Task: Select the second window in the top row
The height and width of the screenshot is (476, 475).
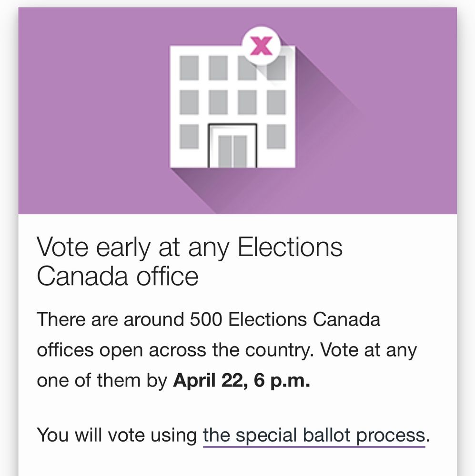Action: click(218, 68)
